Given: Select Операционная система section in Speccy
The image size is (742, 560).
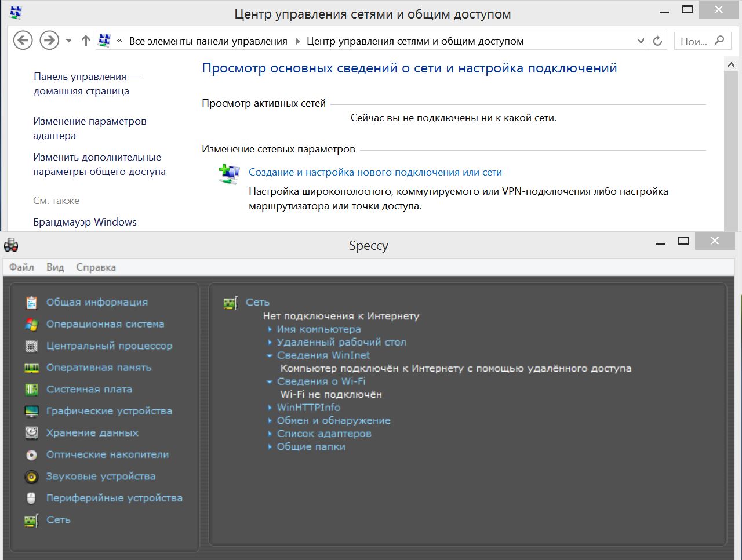Looking at the screenshot, I should coord(105,324).
